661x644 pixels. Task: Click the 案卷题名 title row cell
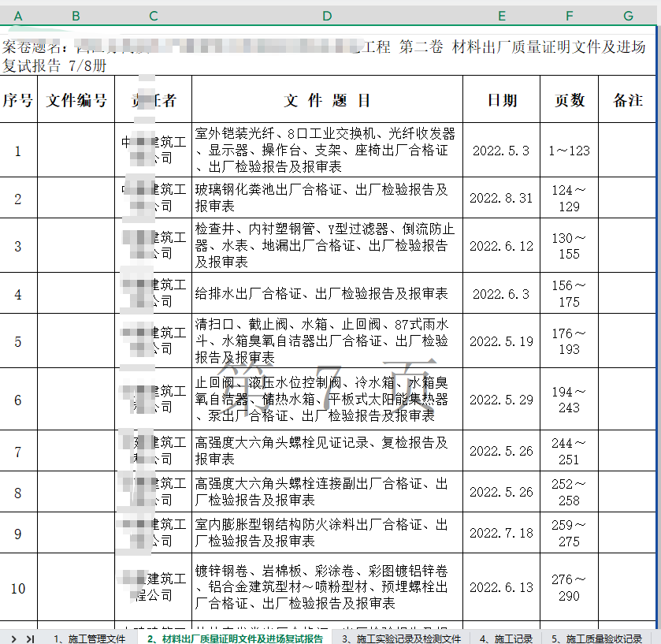pos(327,56)
